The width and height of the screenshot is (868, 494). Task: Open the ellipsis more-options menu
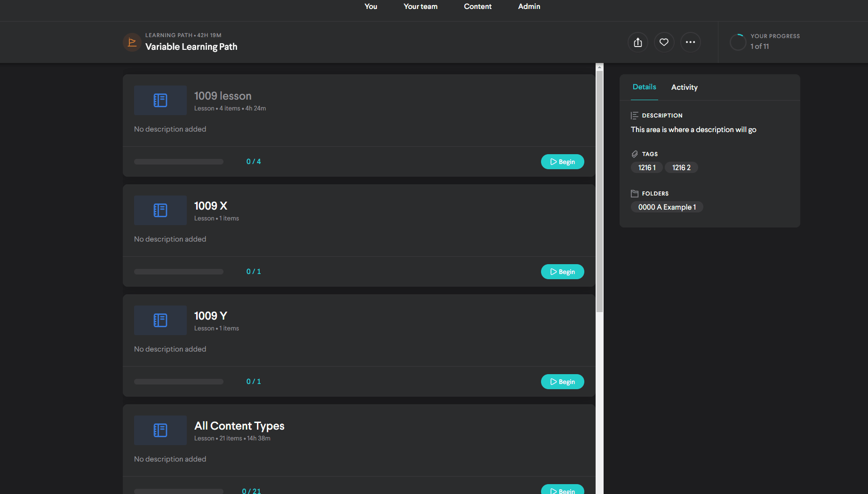click(x=691, y=42)
